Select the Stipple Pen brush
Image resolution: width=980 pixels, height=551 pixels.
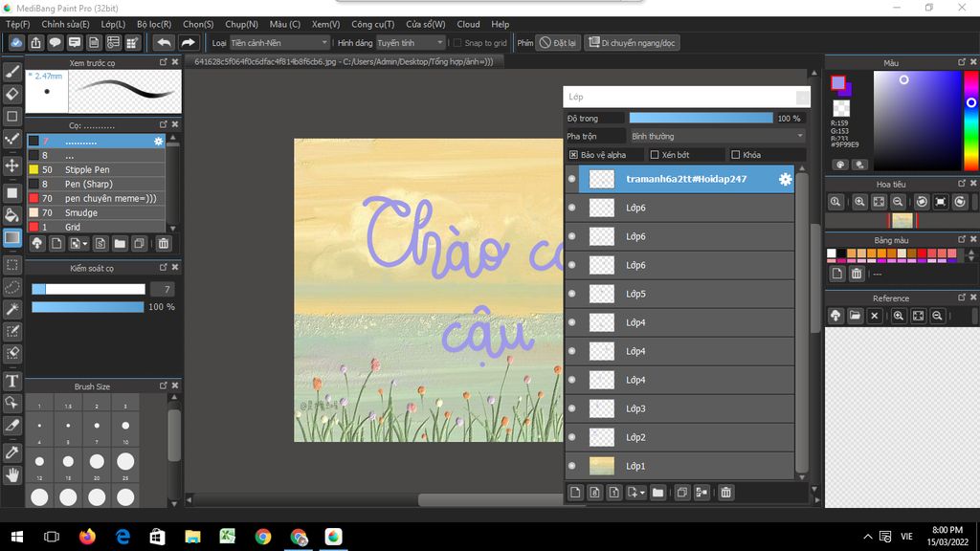coord(96,170)
